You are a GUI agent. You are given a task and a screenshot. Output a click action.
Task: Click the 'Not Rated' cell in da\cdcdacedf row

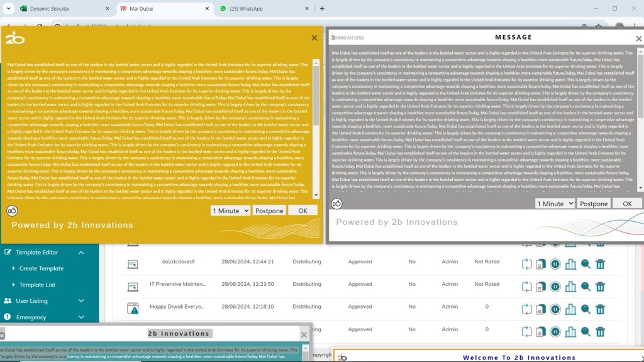point(487,261)
